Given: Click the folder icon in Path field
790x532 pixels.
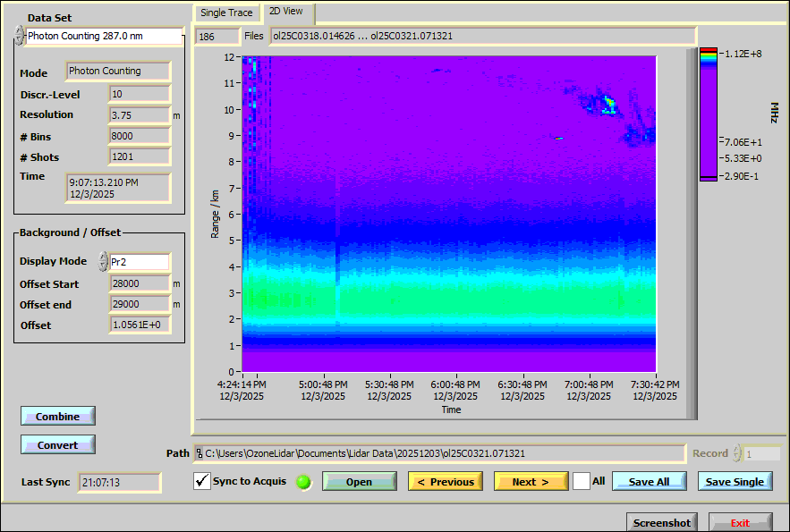Looking at the screenshot, I should [199, 453].
